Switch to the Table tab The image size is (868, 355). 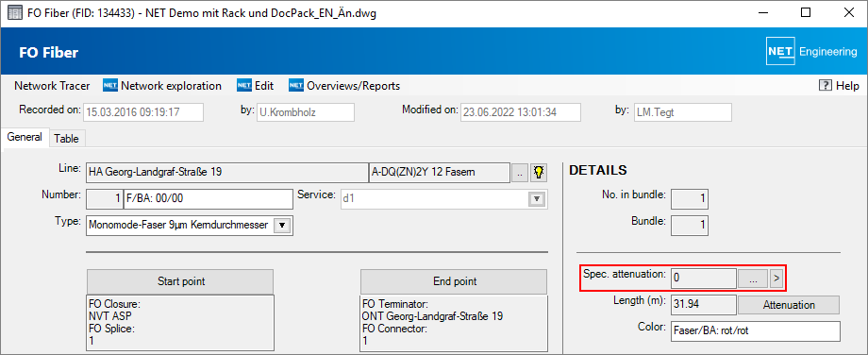[66, 139]
